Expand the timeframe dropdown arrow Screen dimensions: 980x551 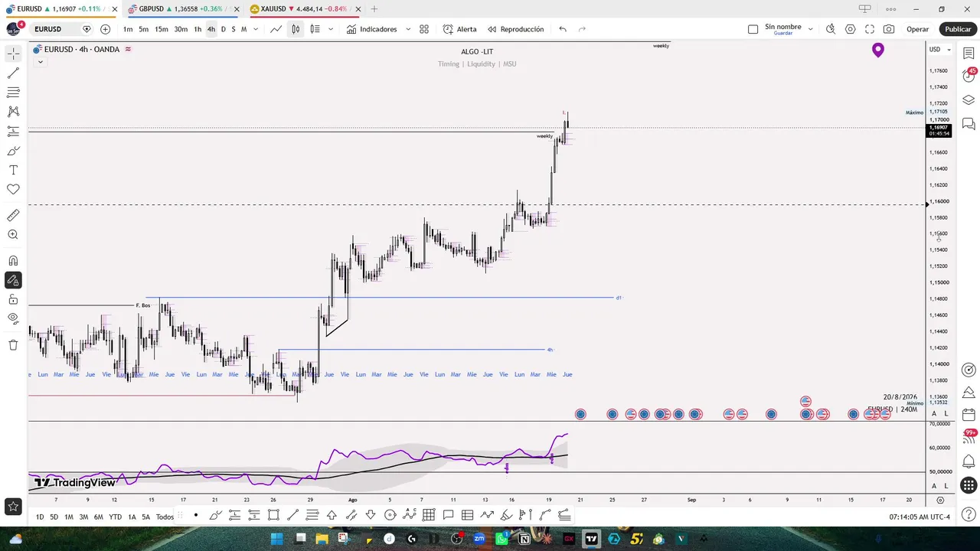pyautogui.click(x=255, y=29)
